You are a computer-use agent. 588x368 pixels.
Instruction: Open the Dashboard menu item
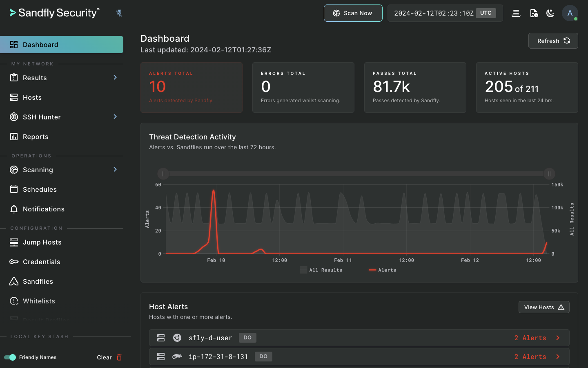62,45
